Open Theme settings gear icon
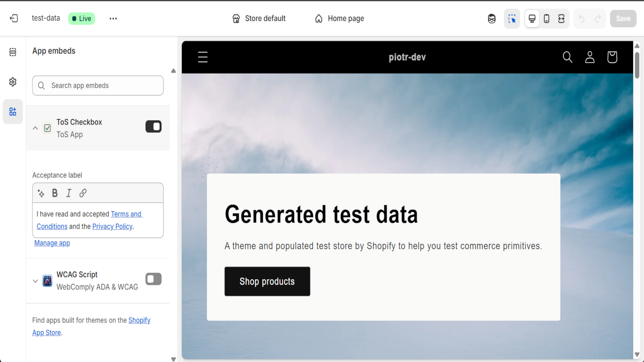Image resolution: width=644 pixels, height=362 pixels. click(13, 82)
